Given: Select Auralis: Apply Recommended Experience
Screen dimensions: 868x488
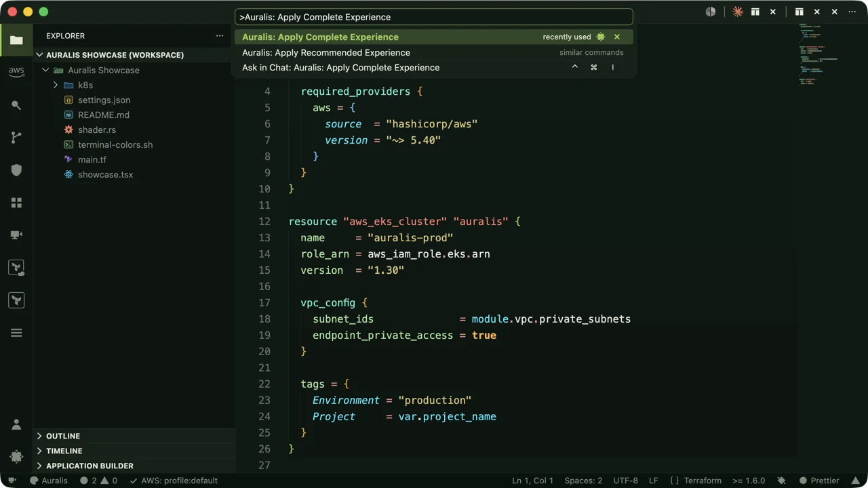Looking at the screenshot, I should point(434,52).
